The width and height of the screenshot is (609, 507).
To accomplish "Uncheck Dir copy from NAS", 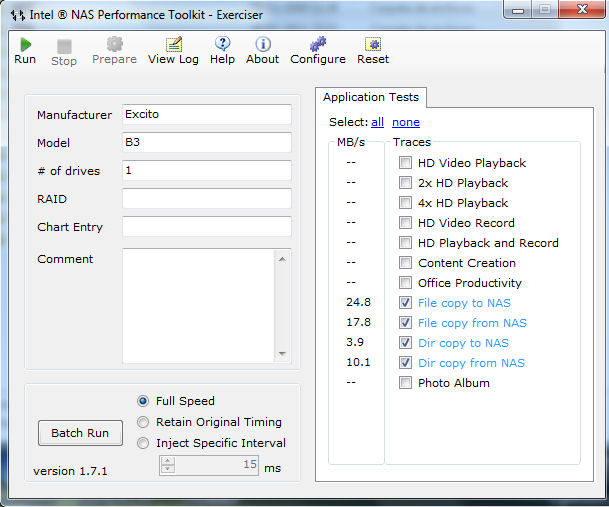I will click(405, 362).
